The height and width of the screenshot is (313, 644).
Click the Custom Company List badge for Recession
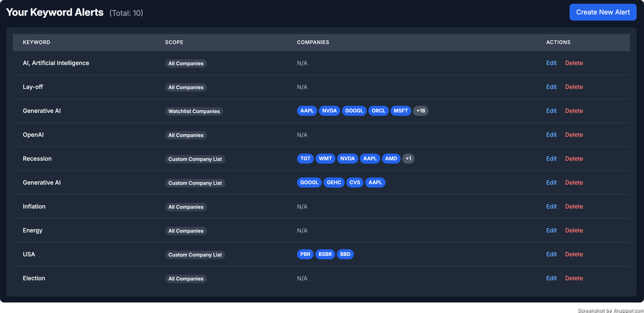click(195, 159)
